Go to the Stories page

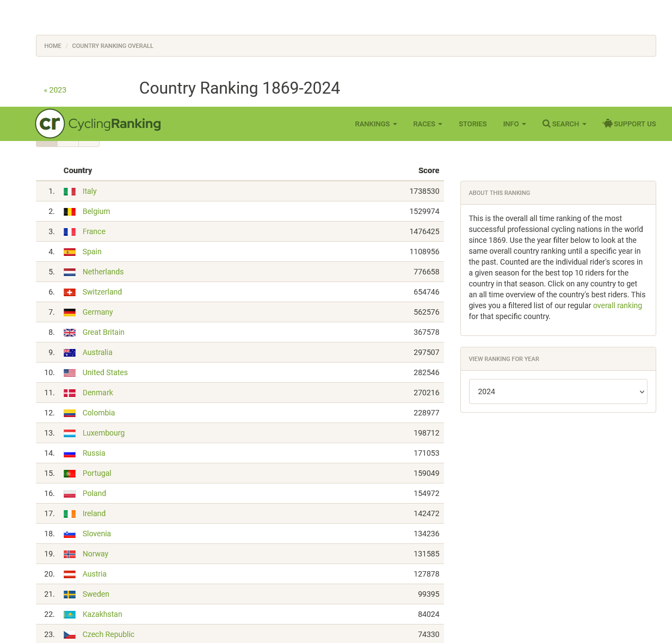[472, 124]
